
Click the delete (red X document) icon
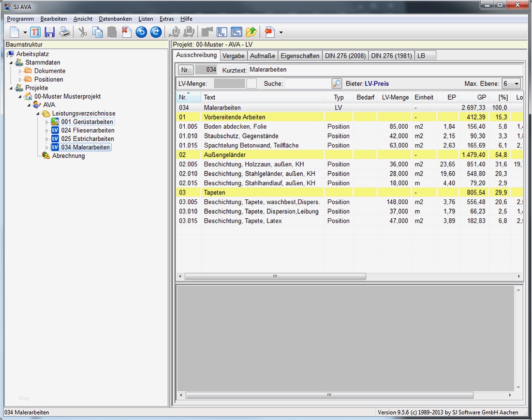point(126,32)
